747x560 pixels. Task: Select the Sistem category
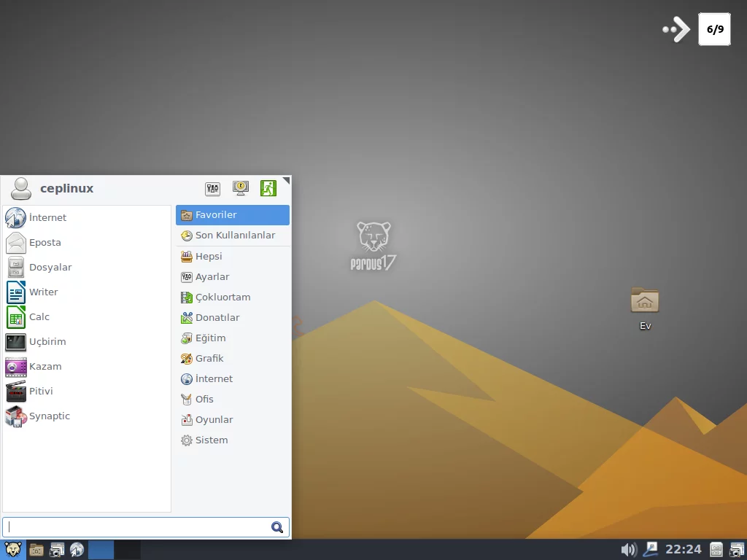pyautogui.click(x=210, y=440)
